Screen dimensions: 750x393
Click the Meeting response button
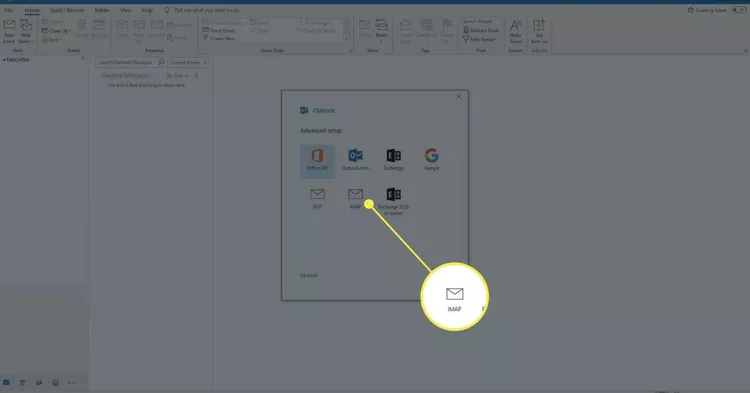click(x=179, y=25)
